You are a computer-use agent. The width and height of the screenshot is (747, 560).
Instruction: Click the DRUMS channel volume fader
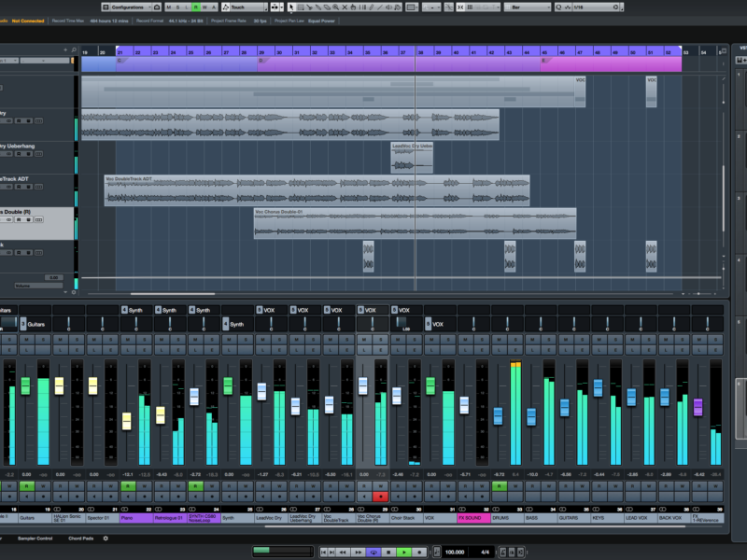pyautogui.click(x=499, y=415)
